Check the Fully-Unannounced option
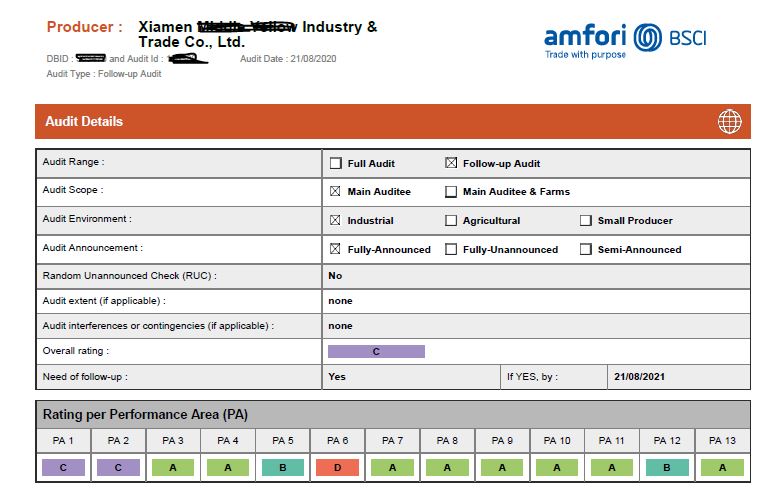This screenshot has width=779, height=496. (x=451, y=249)
